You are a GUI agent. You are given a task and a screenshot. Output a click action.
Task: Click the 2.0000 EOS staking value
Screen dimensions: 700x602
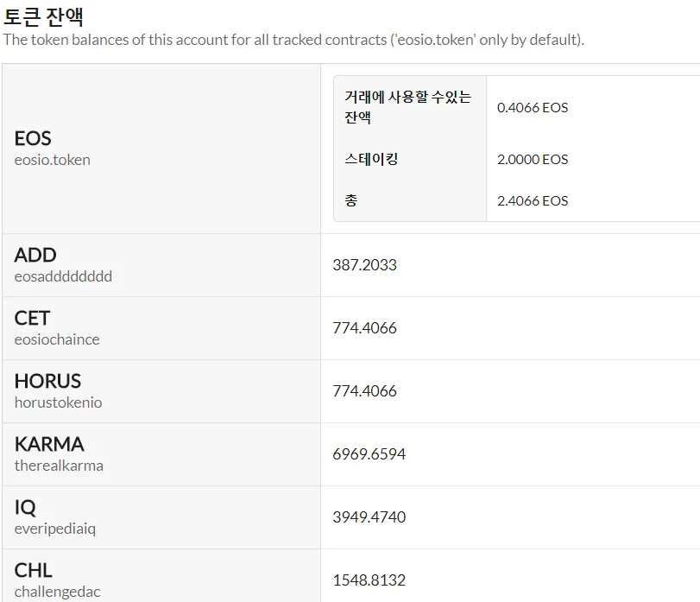(533, 160)
